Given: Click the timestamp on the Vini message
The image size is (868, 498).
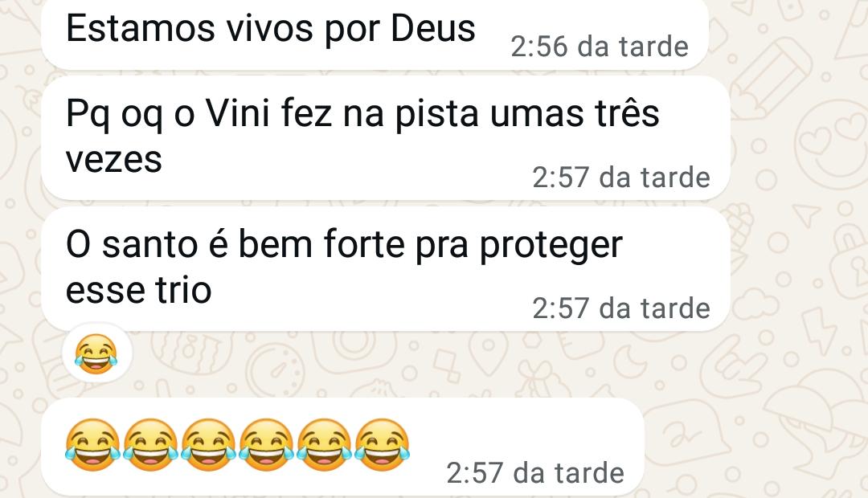Looking at the screenshot, I should click(621, 178).
